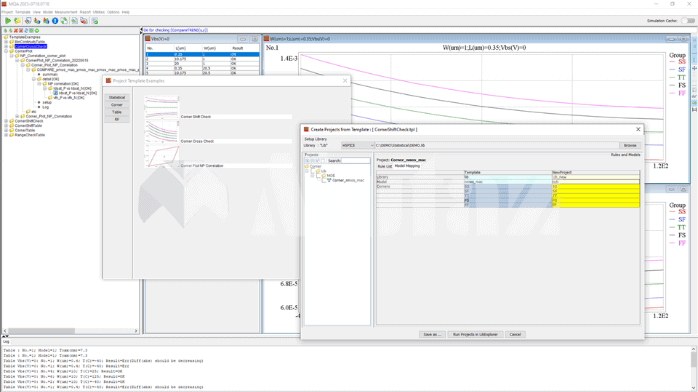
Task: Expand the BinContinuityTable tree node
Action: tap(6, 42)
